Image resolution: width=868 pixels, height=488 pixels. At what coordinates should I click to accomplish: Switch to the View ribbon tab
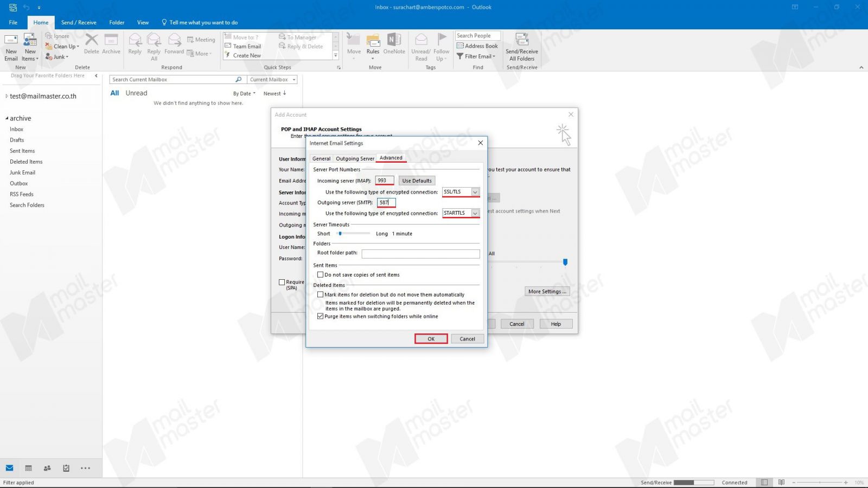click(143, 22)
